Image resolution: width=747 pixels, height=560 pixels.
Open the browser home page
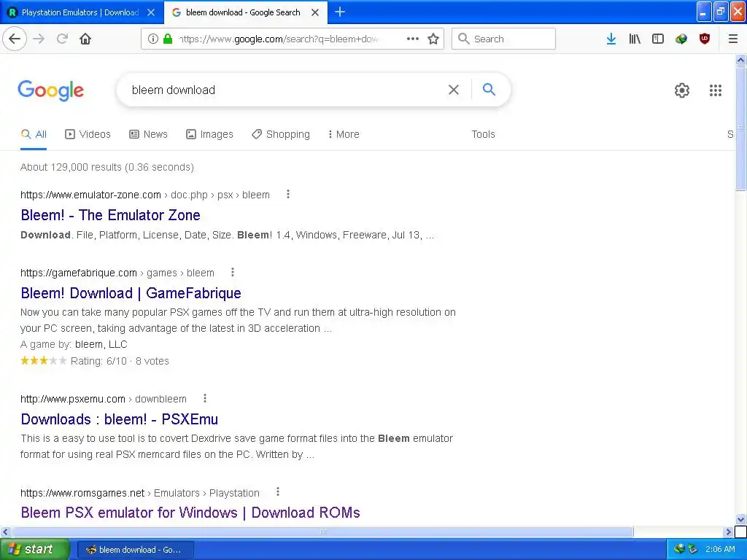[x=85, y=39]
